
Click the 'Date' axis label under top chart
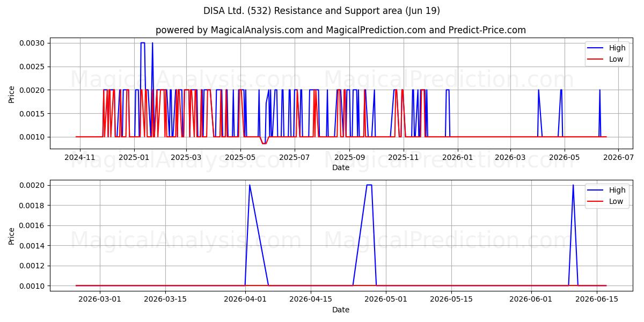[341, 167]
